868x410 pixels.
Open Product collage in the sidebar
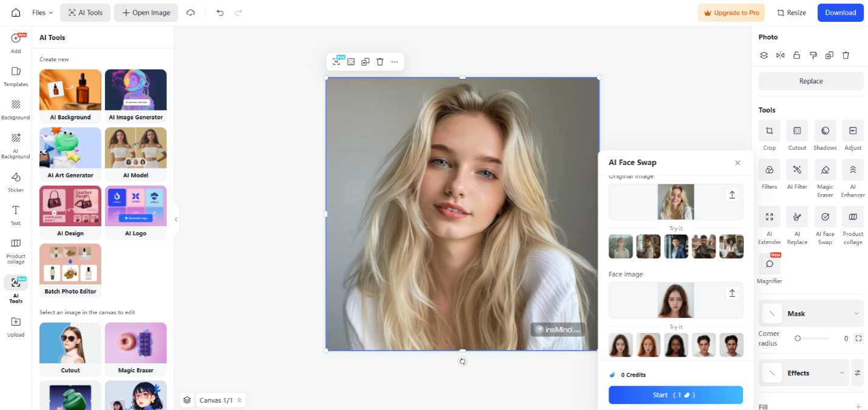(16, 250)
